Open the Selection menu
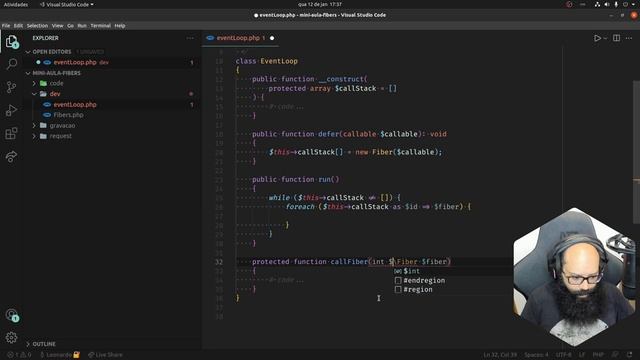Image resolution: width=640 pixels, height=360 pixels. pyautogui.click(x=37, y=26)
